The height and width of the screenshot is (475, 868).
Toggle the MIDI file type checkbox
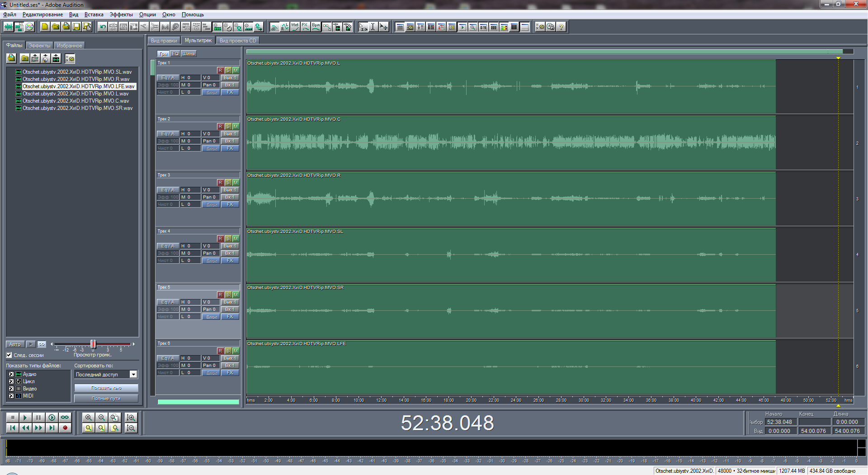pyautogui.click(x=11, y=396)
